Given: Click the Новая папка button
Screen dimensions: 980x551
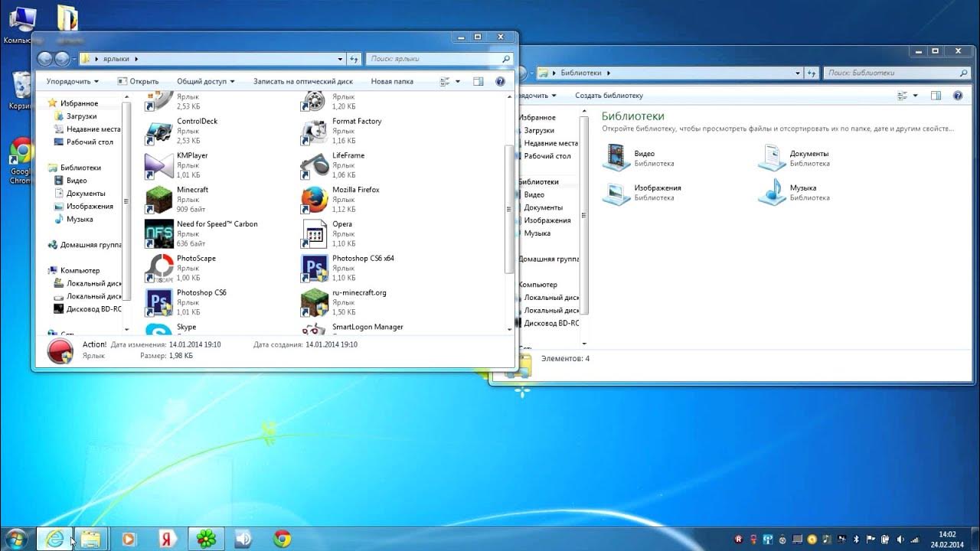Looking at the screenshot, I should click(x=392, y=81).
